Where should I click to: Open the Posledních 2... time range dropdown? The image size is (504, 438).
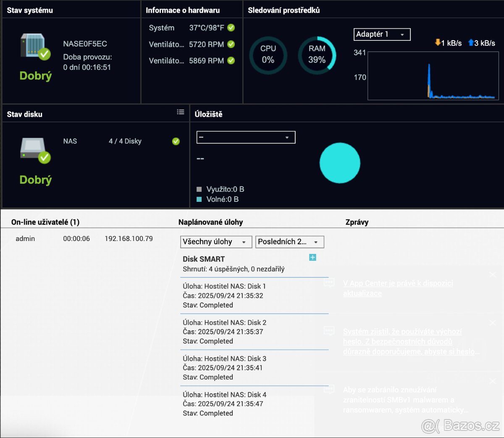[x=289, y=242]
